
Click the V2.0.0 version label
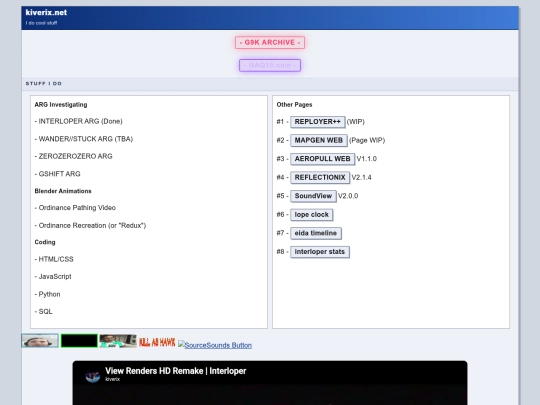click(x=348, y=196)
